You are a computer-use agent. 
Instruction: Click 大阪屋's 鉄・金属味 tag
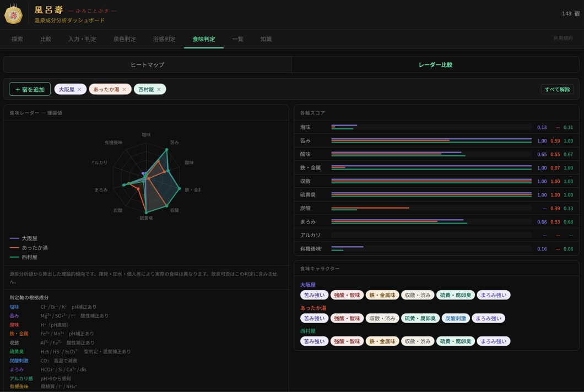[x=382, y=295]
